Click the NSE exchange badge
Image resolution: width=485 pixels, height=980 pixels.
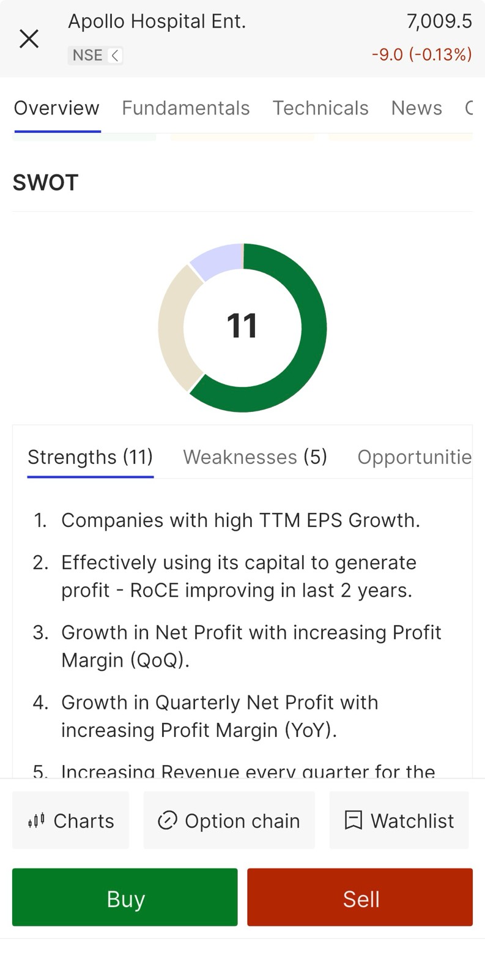point(87,56)
